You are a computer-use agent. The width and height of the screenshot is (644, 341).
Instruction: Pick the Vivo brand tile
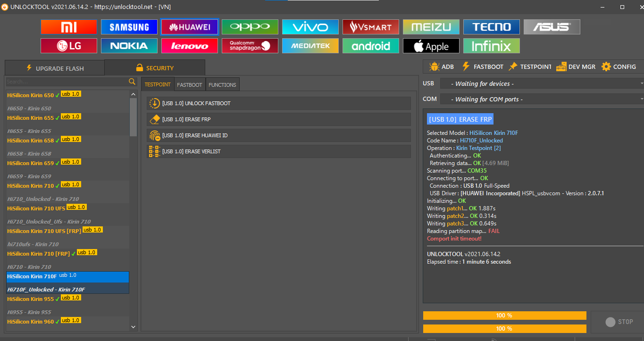tap(310, 27)
